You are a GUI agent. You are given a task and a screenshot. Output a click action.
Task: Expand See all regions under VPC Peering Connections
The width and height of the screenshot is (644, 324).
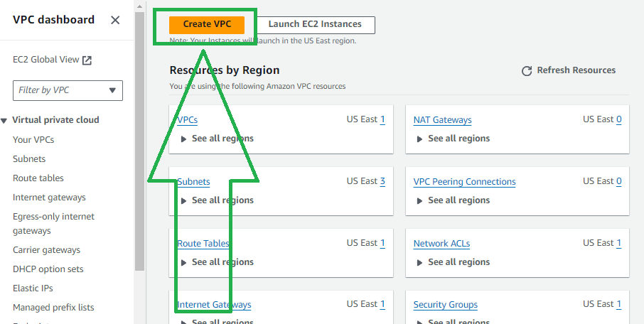click(454, 200)
